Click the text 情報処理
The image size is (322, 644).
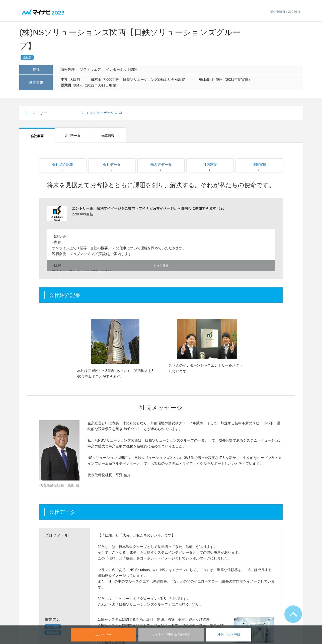click(68, 69)
